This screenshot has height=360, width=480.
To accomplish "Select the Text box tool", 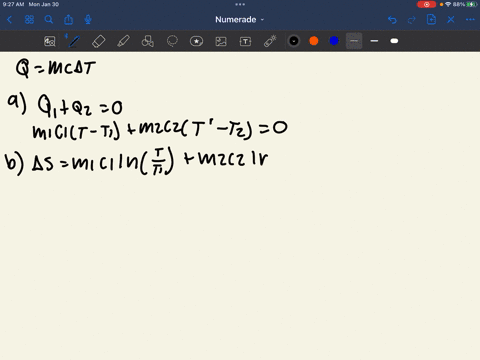I will (245, 41).
